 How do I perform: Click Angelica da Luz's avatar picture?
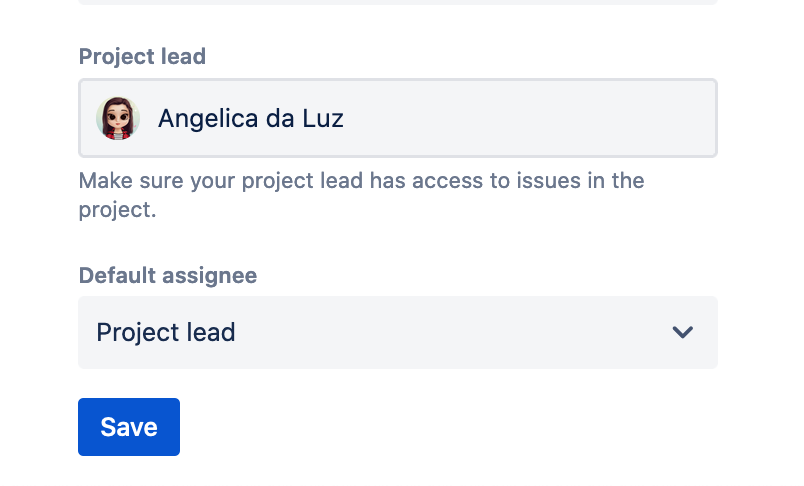pyautogui.click(x=118, y=119)
